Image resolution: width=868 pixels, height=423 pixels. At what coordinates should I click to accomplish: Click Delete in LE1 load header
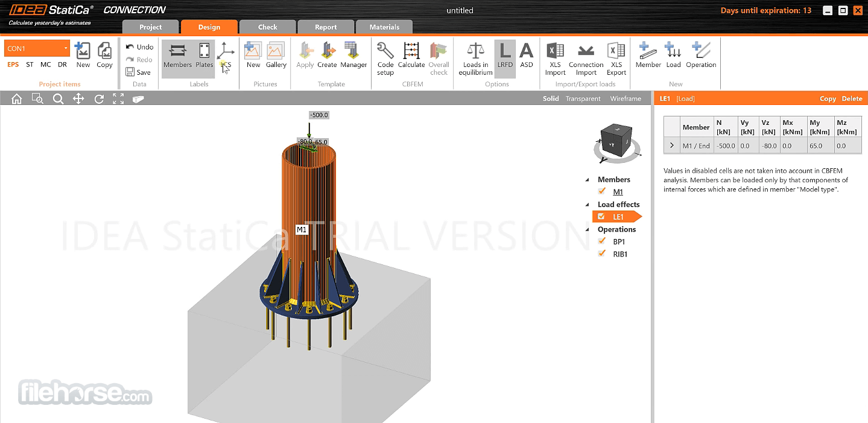pyautogui.click(x=852, y=98)
